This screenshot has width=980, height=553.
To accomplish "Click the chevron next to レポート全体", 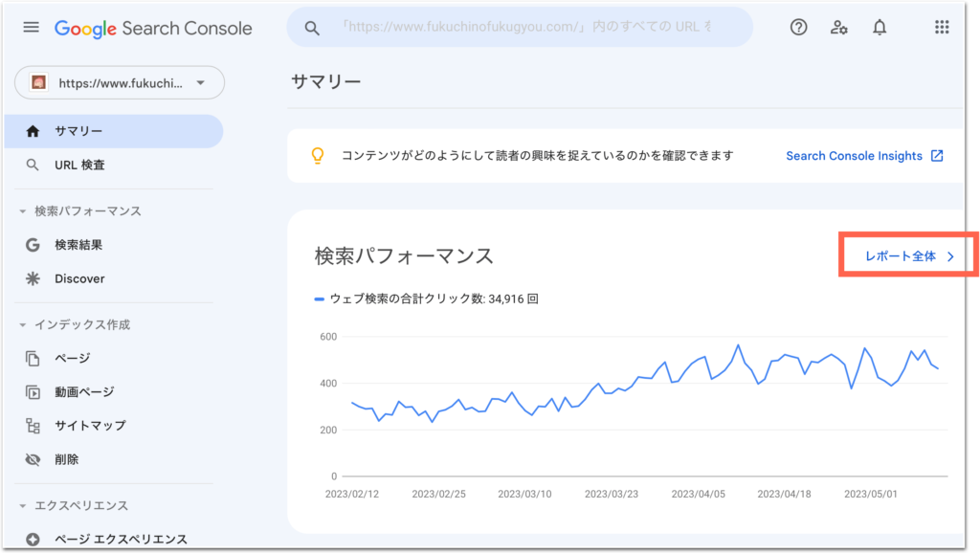I will [950, 256].
